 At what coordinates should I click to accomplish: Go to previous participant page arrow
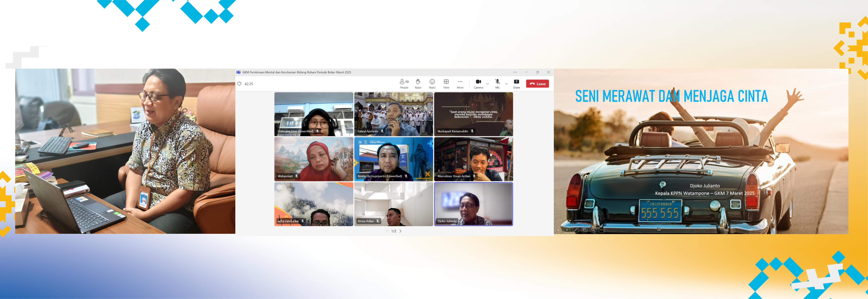tap(387, 231)
